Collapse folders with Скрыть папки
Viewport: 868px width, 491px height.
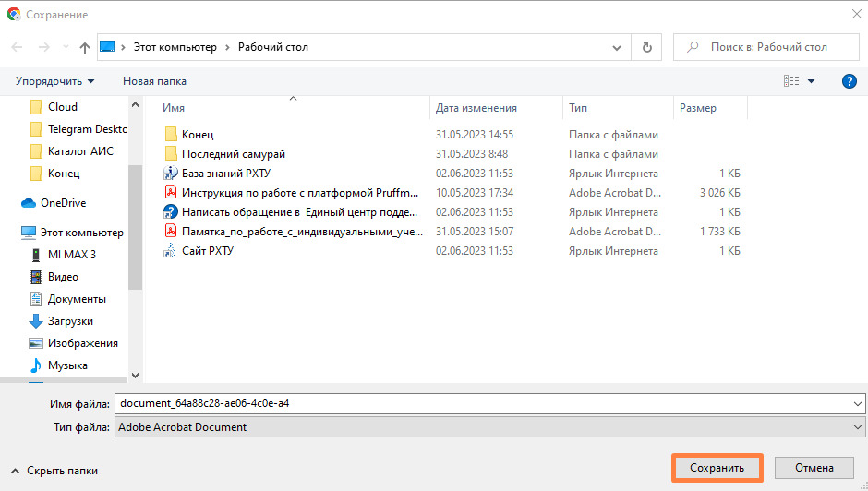54,471
